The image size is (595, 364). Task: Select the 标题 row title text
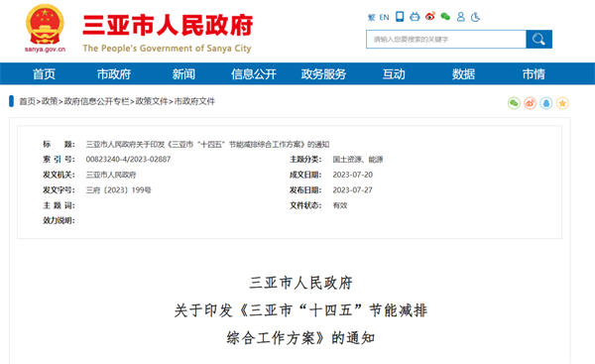click(x=207, y=145)
